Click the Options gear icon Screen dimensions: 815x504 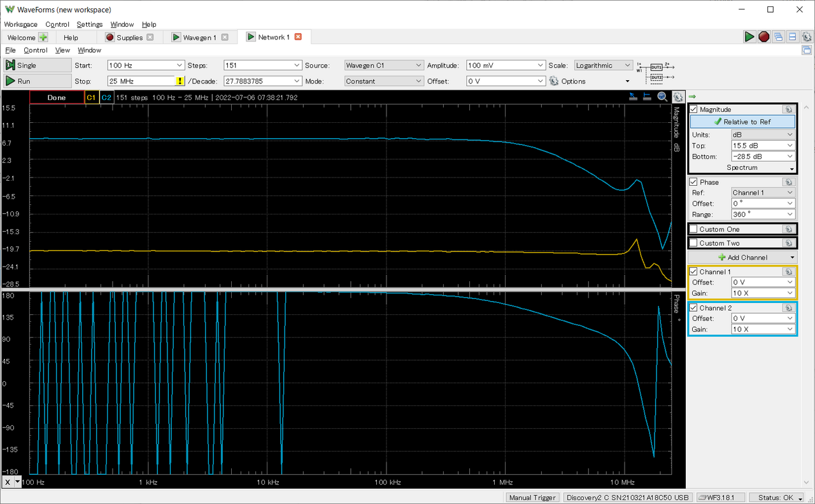click(553, 81)
